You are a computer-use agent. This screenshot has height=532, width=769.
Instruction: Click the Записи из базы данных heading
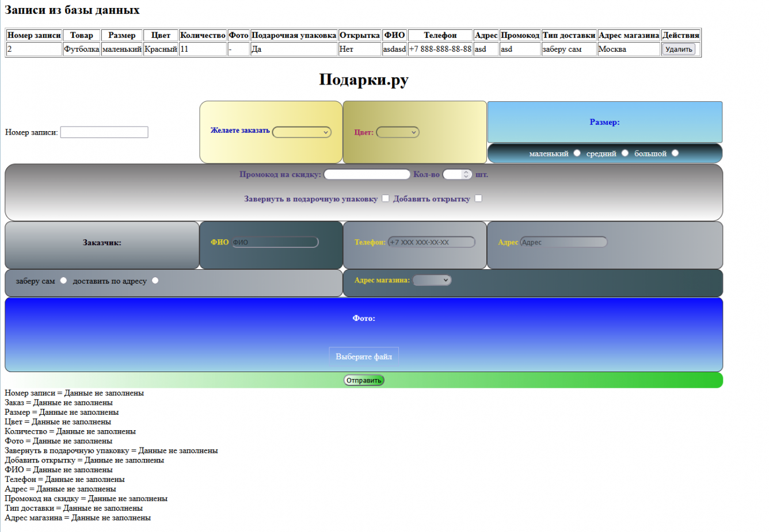(x=72, y=10)
